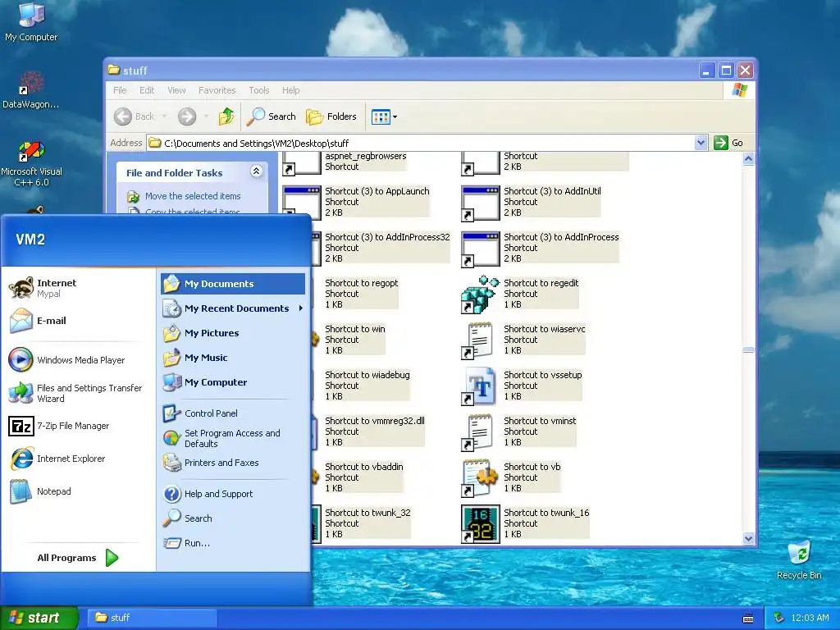The height and width of the screenshot is (630, 840).
Task: Select Shortcut (3) to AddInUtil icon
Action: pos(481,203)
